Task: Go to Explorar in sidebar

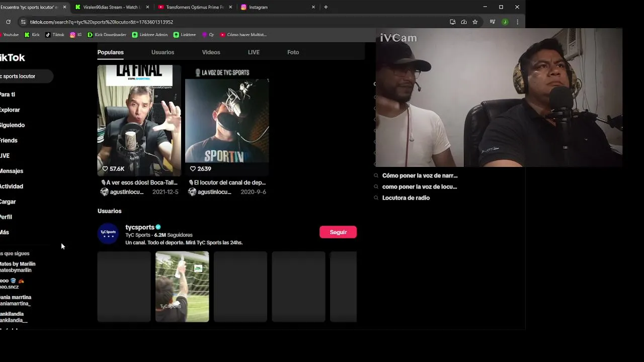Action: [x=10, y=110]
